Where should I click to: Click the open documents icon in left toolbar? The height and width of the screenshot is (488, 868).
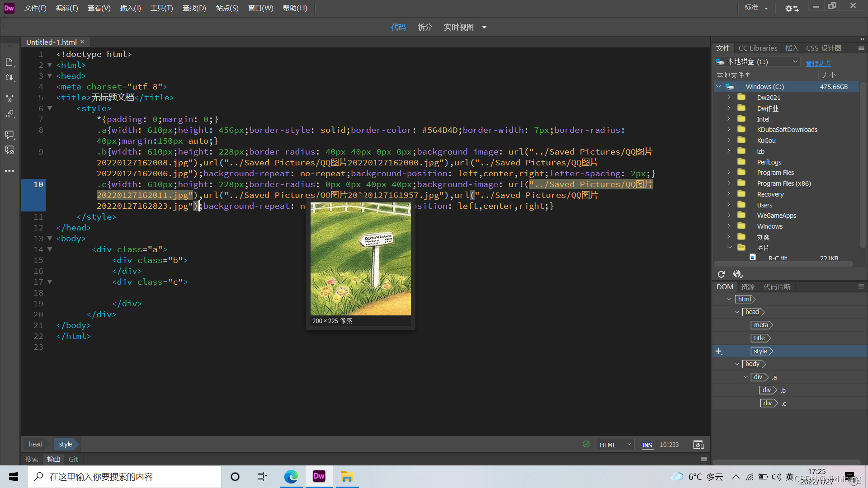click(9, 62)
